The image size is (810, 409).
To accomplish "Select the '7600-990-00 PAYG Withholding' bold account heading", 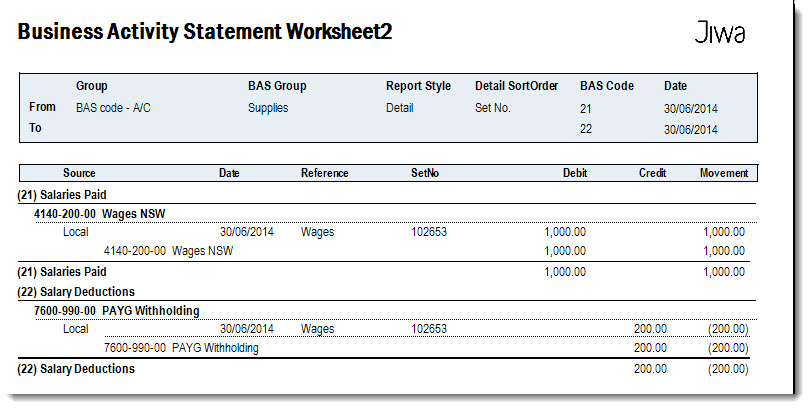I will [x=117, y=311].
